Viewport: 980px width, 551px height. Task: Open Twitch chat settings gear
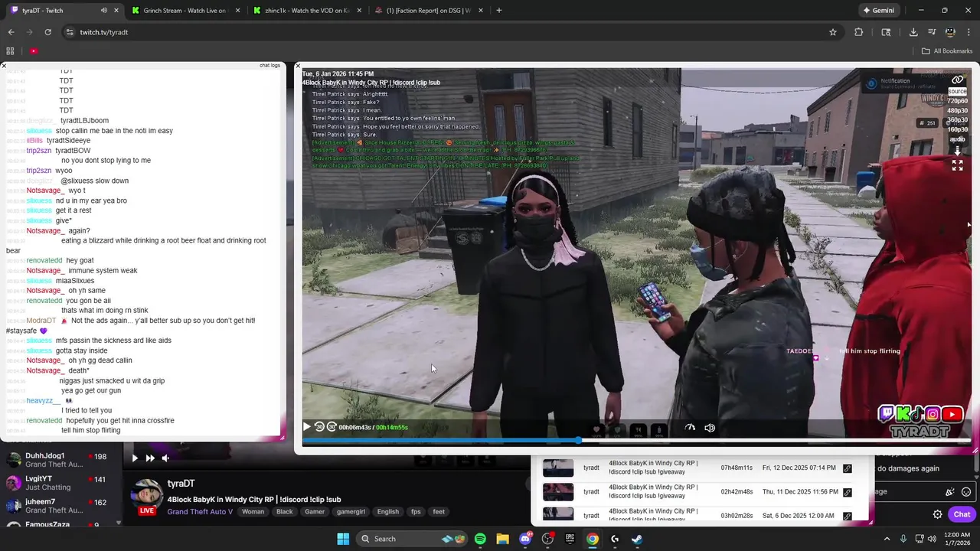point(937,514)
